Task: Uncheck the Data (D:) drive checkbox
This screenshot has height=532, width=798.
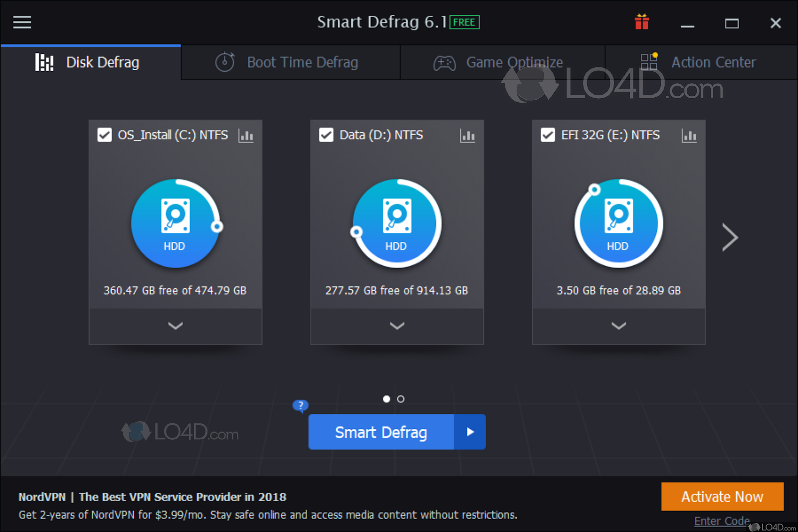Action: click(x=326, y=135)
